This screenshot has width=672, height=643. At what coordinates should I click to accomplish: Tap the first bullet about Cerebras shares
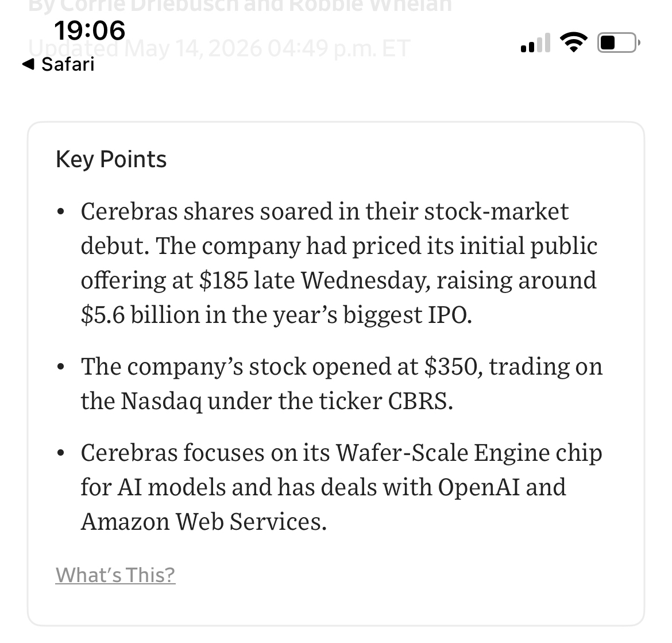tap(338, 263)
